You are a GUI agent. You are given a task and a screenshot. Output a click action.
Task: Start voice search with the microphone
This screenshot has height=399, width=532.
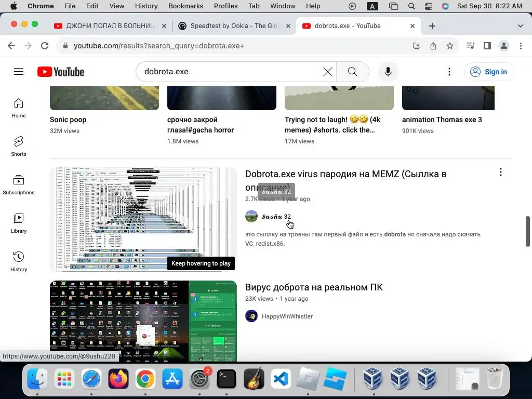pyautogui.click(x=388, y=72)
